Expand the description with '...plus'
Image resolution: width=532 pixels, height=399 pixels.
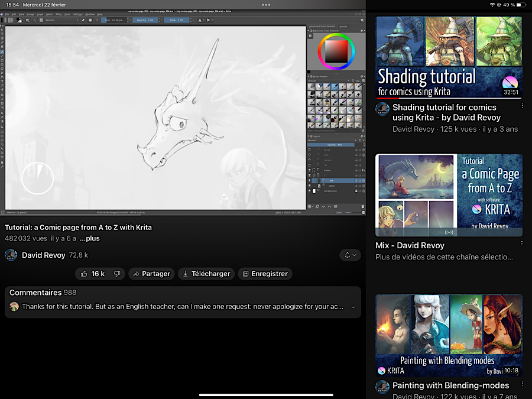coord(90,239)
